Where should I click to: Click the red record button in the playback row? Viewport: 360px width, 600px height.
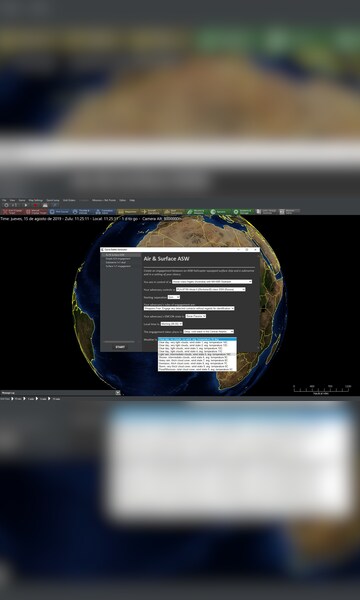pos(35,205)
